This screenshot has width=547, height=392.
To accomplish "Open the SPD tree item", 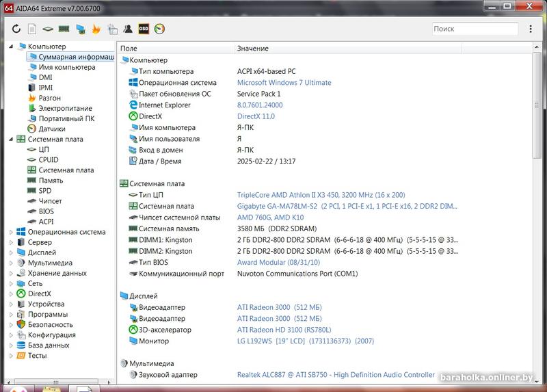I will [44, 191].
